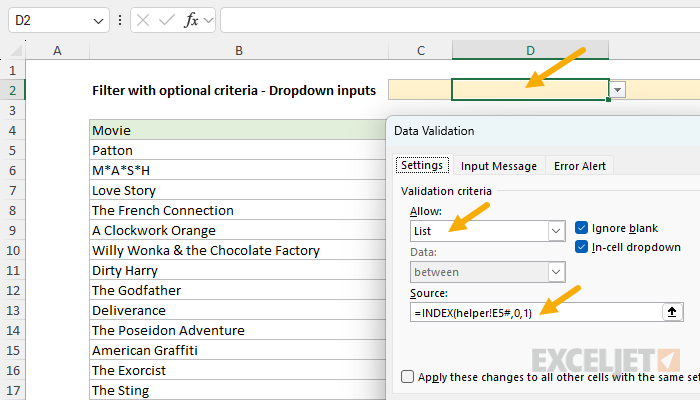Open the Allow list dropdown
700x400 pixels.
[x=556, y=231]
